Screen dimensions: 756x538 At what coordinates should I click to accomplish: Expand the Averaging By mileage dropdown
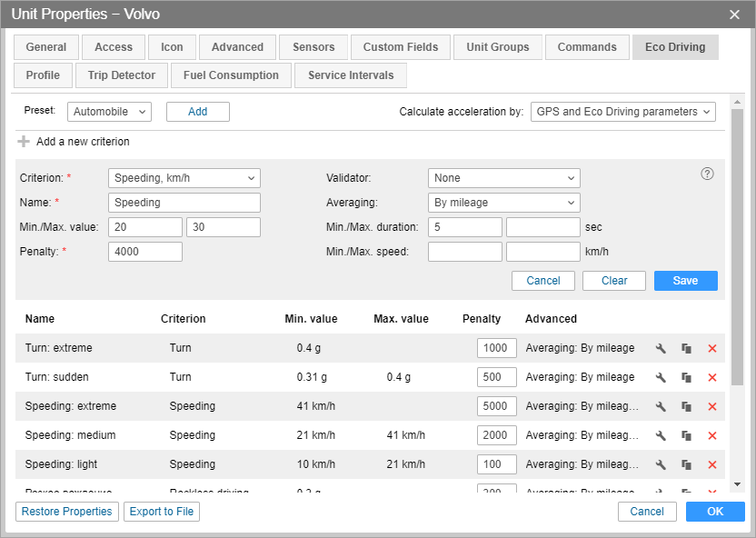503,203
